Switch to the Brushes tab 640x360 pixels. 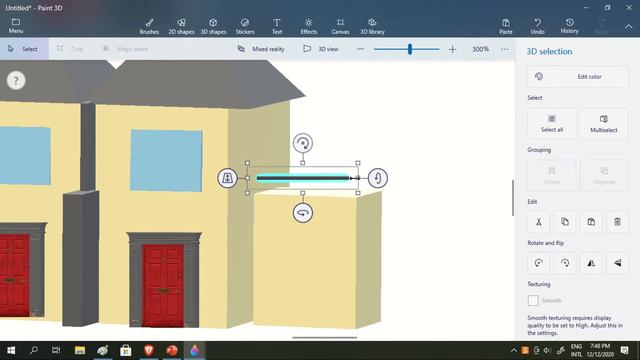(x=149, y=26)
